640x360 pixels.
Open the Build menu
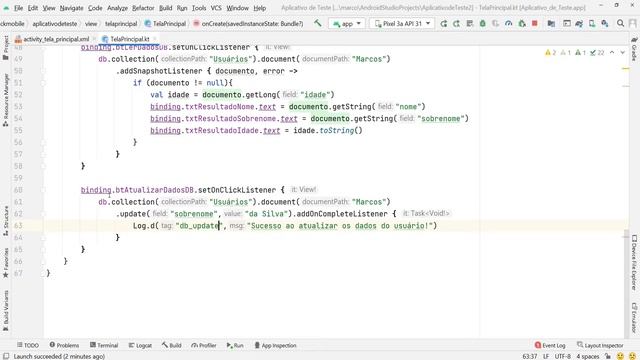(165, 8)
